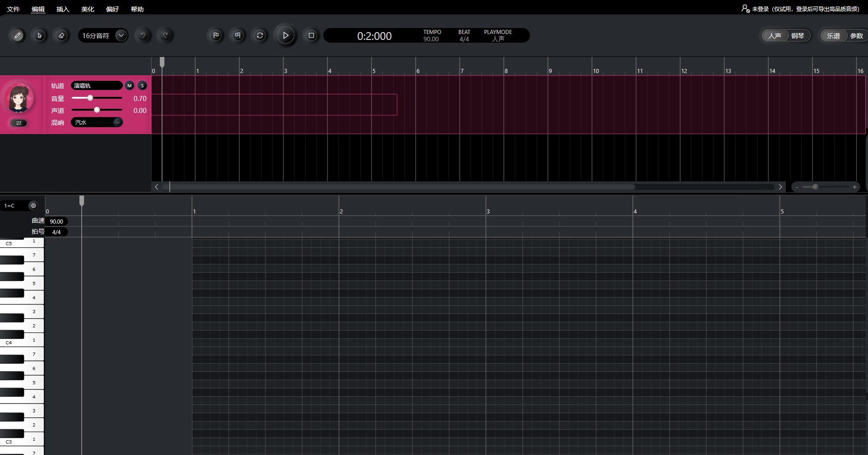868x455 pixels.
Task: Switch to the 乐谱 view
Action: [834, 35]
